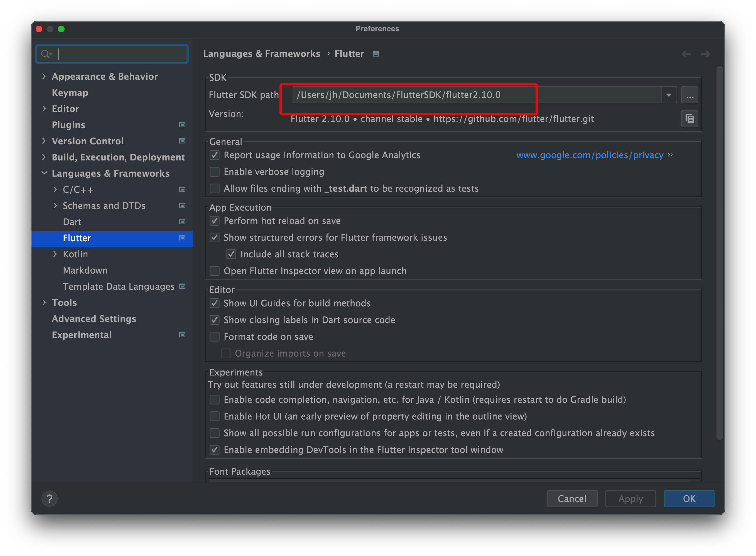Expand Appearance & Behavior section

44,76
